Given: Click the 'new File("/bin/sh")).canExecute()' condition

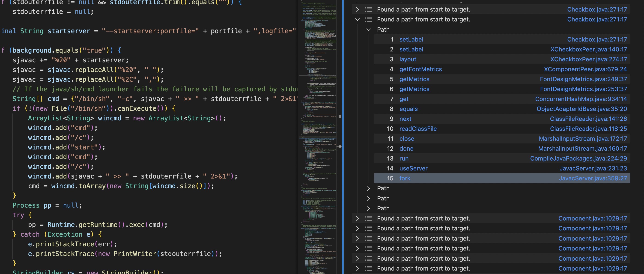Looking at the screenshot, I should point(99,108).
